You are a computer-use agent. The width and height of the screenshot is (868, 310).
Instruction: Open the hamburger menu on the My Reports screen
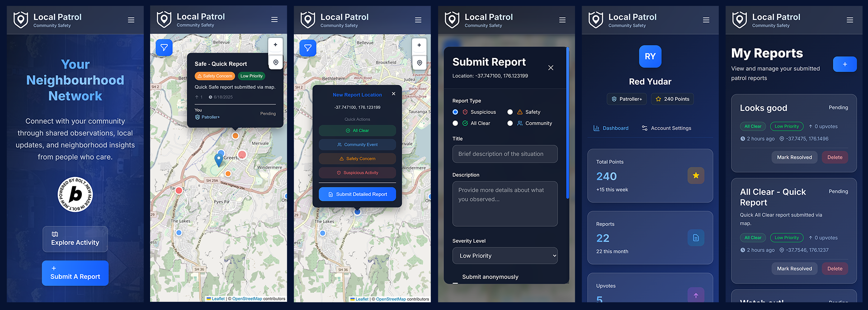[850, 20]
